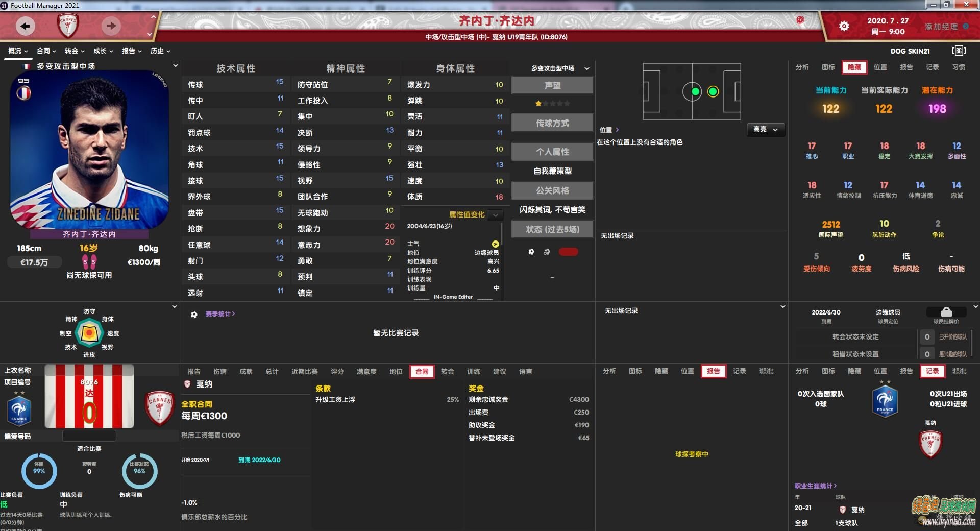Click the red pin icon in header

tap(800, 21)
